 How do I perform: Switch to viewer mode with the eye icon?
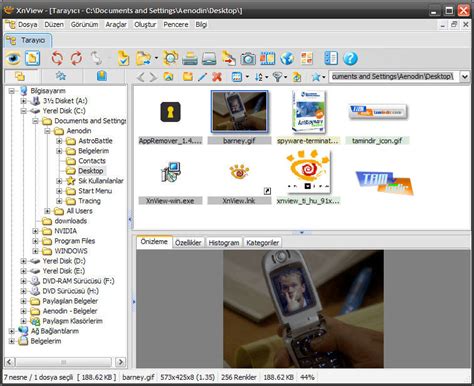13,58
